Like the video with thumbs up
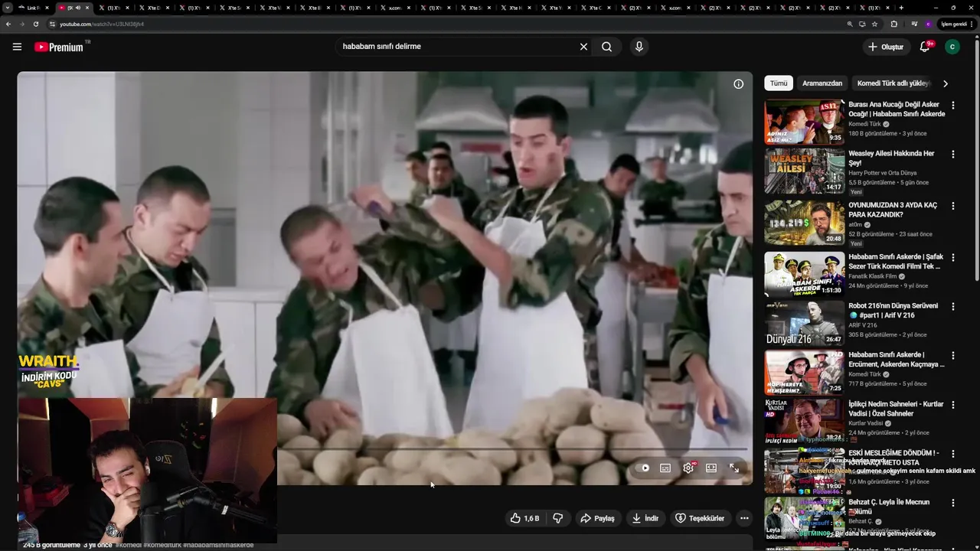The width and height of the screenshot is (980, 551). (525, 518)
